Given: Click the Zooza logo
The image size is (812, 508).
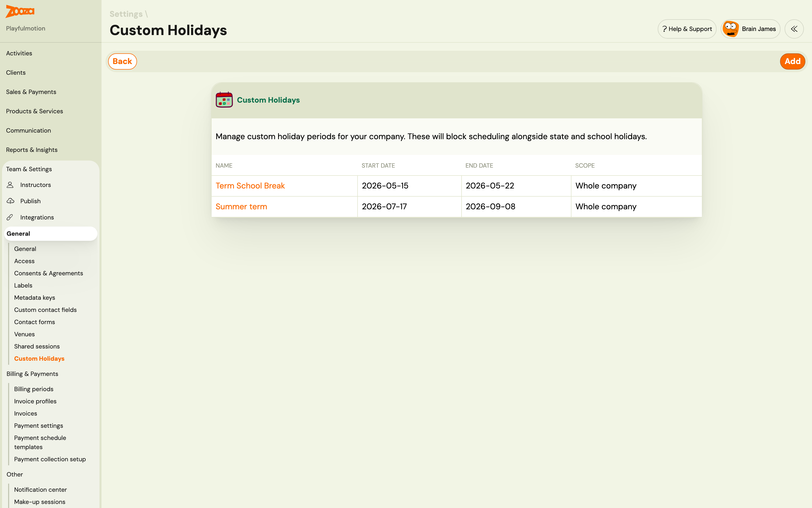Looking at the screenshot, I should tap(20, 11).
